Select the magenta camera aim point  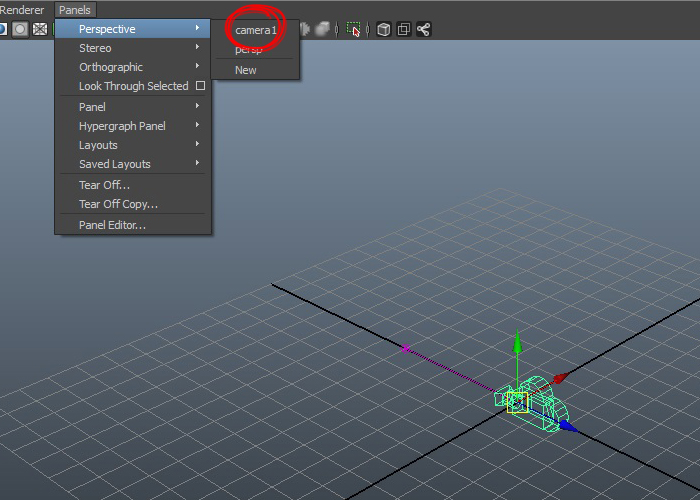click(x=405, y=348)
